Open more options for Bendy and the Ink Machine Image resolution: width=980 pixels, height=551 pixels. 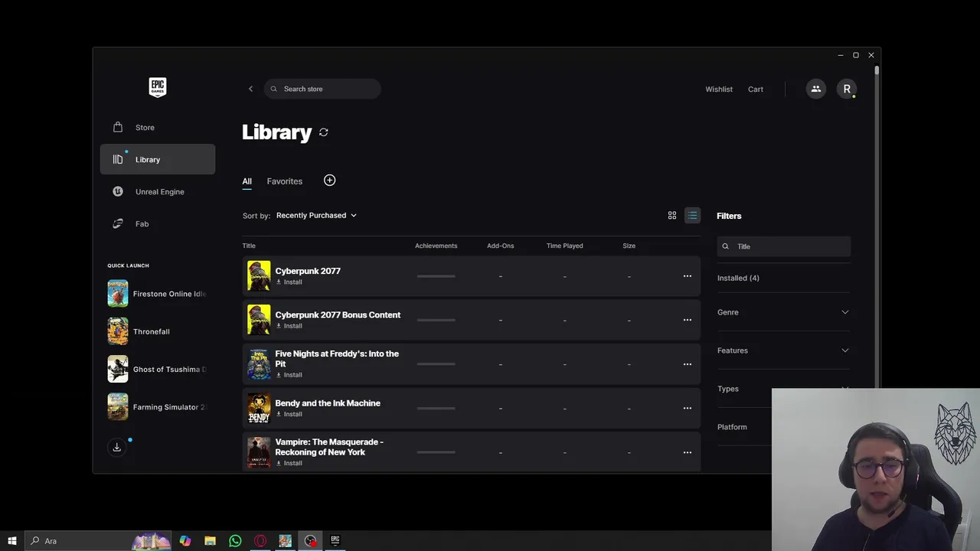click(x=687, y=408)
